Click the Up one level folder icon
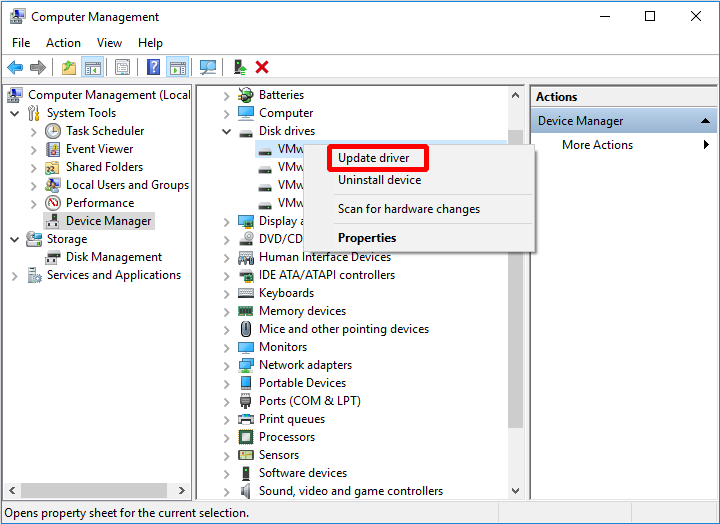Screen dimensions: 720x524 [x=69, y=68]
